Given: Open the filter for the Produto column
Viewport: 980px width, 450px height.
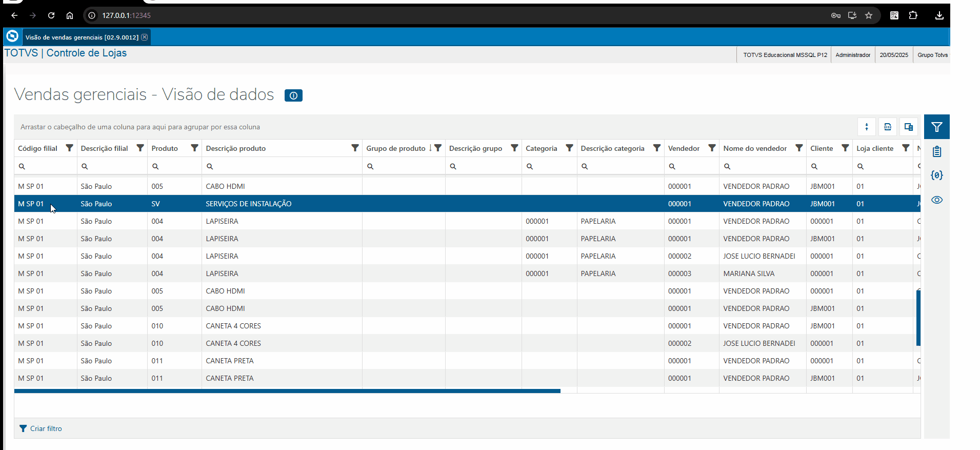Looking at the screenshot, I should 194,148.
